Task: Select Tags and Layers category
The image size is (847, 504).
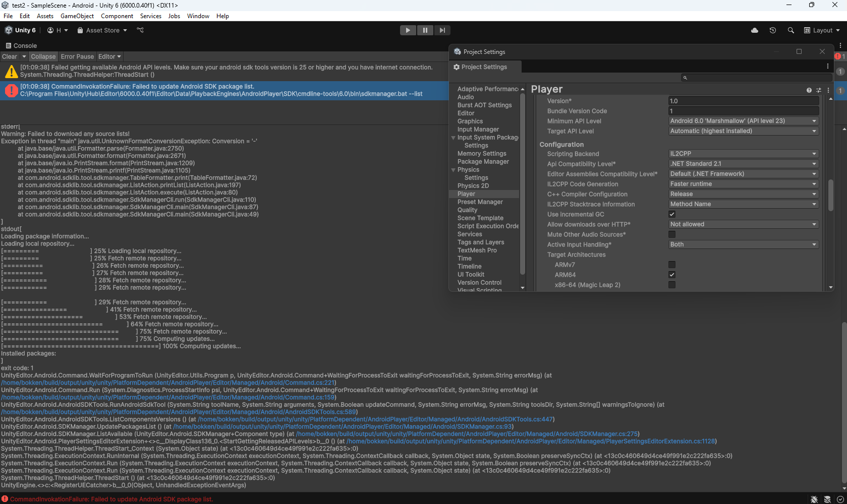Action: click(481, 242)
